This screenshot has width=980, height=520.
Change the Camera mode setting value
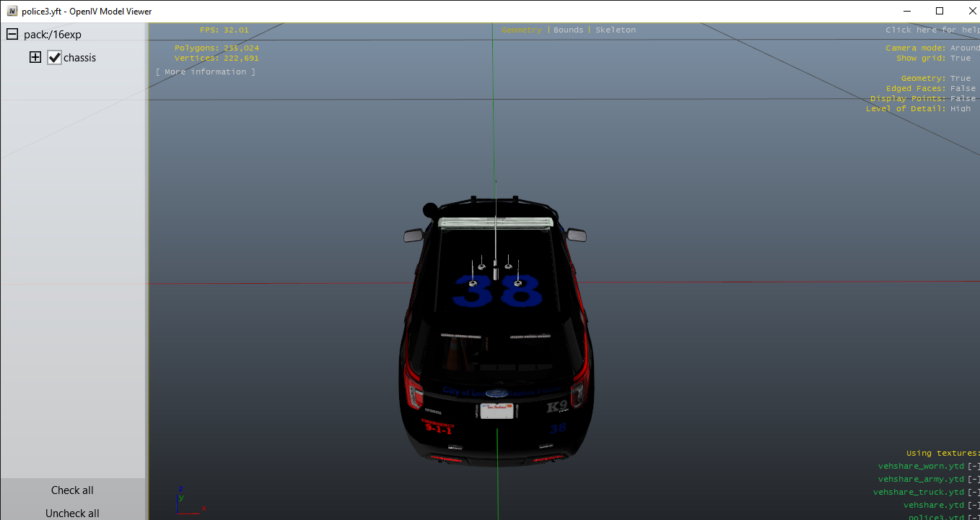coord(964,48)
